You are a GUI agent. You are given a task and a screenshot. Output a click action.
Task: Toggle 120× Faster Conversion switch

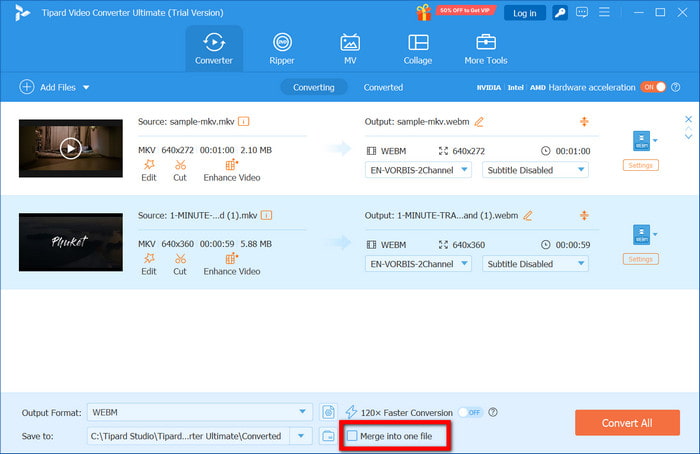coord(470,412)
